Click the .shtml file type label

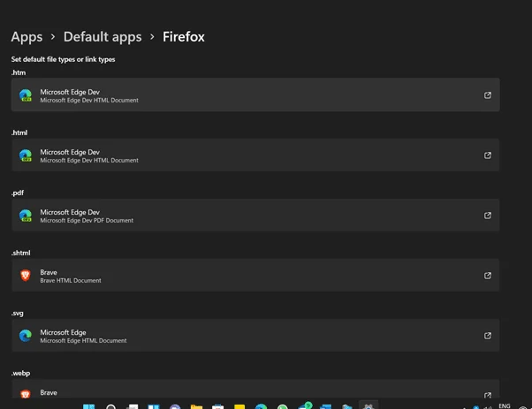coord(20,253)
